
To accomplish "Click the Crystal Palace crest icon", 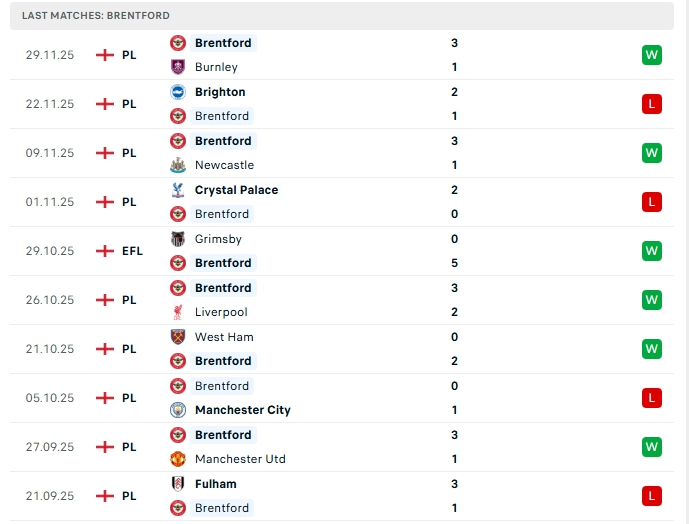I will pos(178,190).
